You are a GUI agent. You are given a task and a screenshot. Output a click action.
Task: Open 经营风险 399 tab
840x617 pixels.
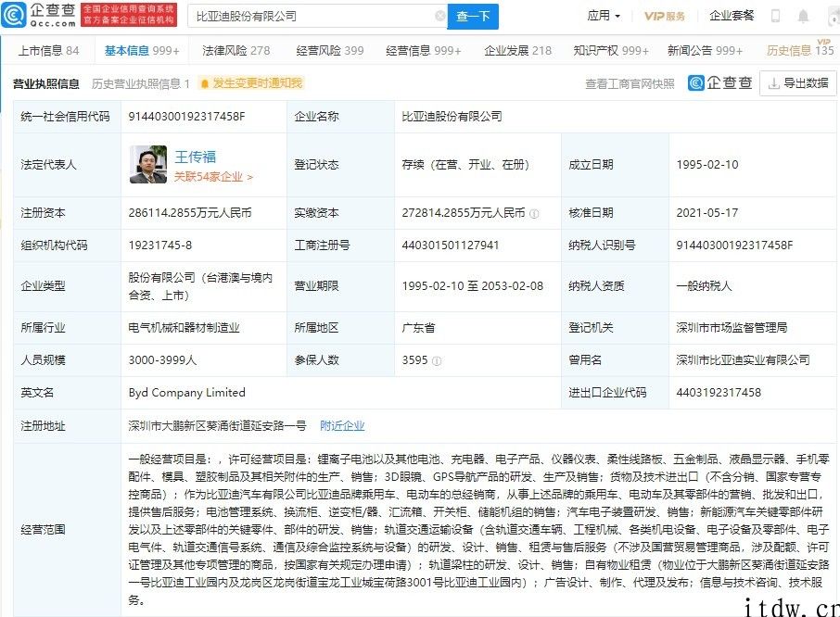pos(330,51)
